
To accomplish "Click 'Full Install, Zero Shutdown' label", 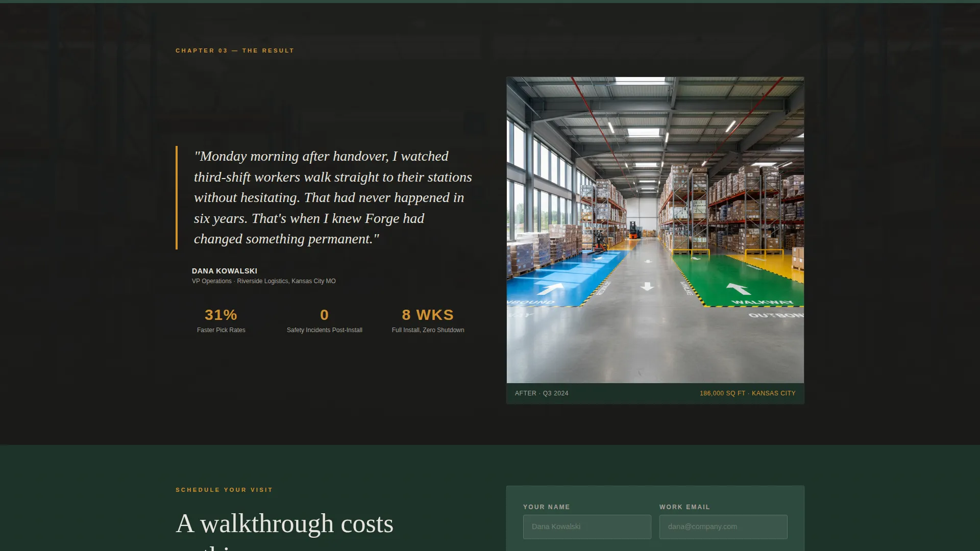I will coord(428,330).
